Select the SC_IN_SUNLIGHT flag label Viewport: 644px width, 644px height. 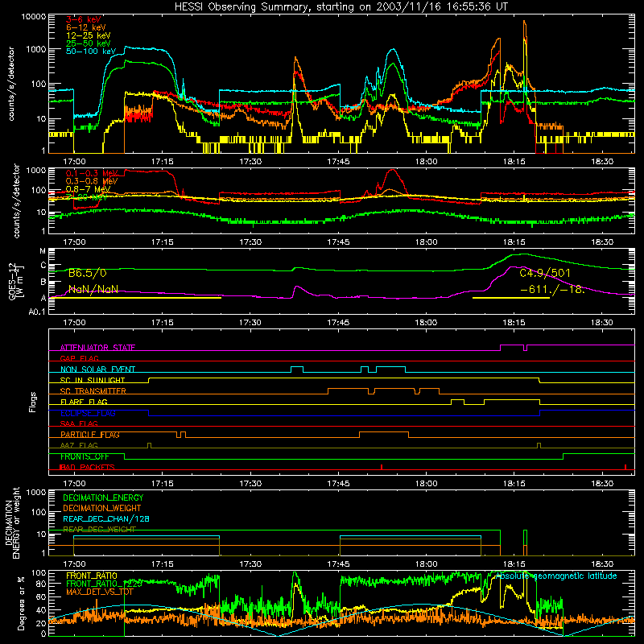pos(93,380)
